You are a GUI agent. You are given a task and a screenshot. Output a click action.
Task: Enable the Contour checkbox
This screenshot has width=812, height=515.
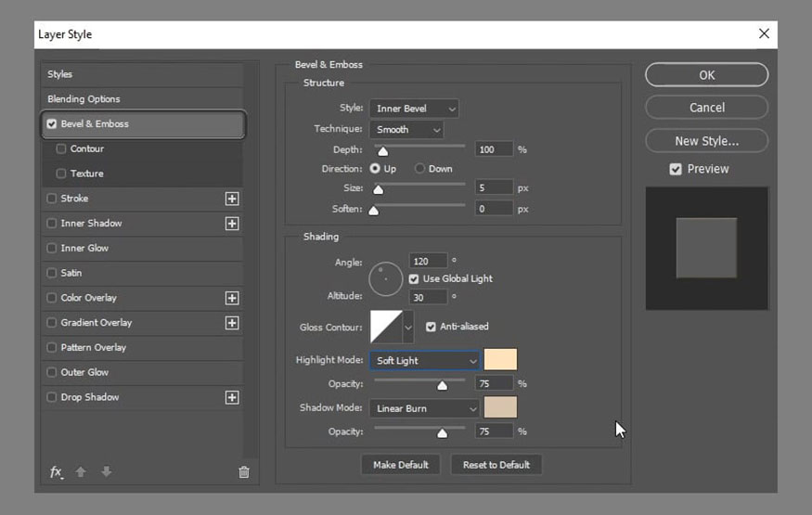pyautogui.click(x=61, y=149)
